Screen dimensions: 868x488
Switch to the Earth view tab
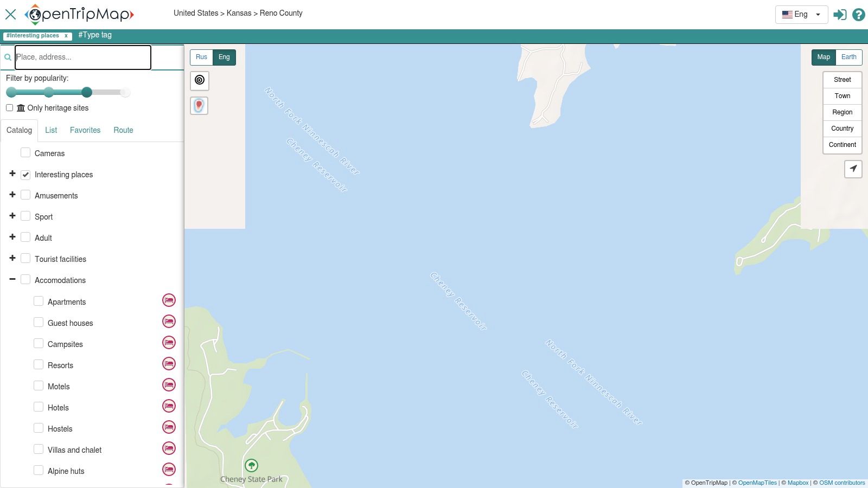coord(848,56)
